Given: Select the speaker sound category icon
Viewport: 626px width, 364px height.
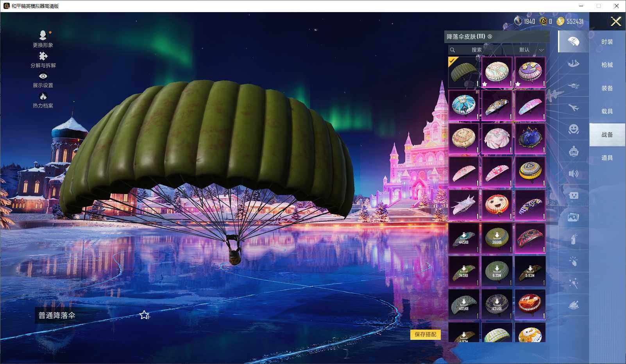Looking at the screenshot, I should (574, 173).
